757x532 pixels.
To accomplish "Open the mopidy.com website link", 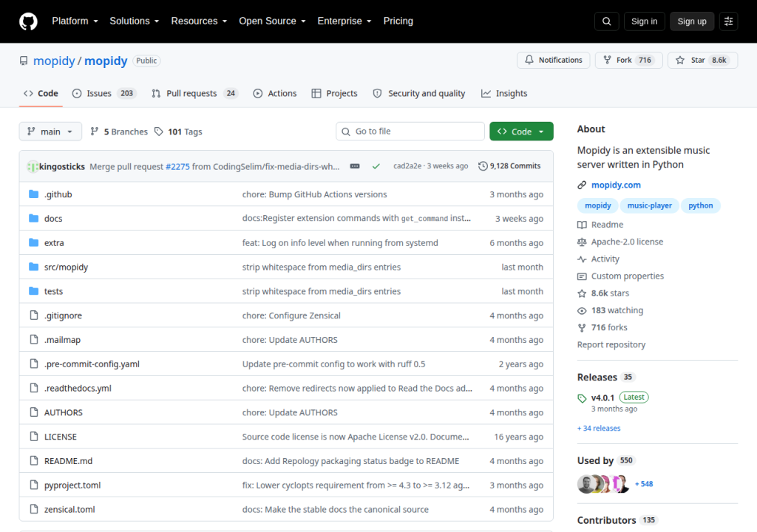I will pyautogui.click(x=616, y=185).
